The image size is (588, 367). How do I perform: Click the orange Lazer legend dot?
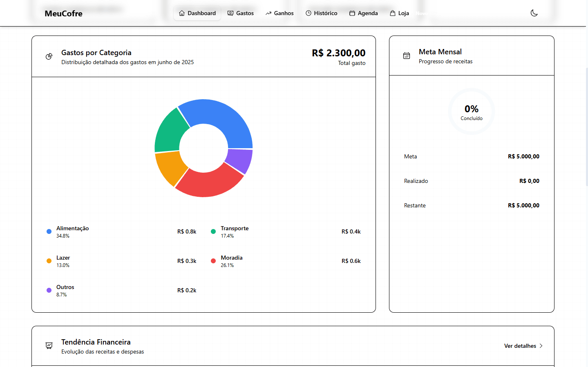pyautogui.click(x=49, y=261)
